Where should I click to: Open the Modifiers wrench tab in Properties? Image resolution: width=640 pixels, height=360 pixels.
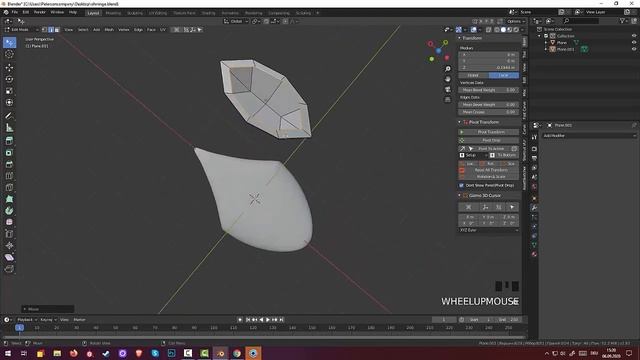(x=534, y=208)
